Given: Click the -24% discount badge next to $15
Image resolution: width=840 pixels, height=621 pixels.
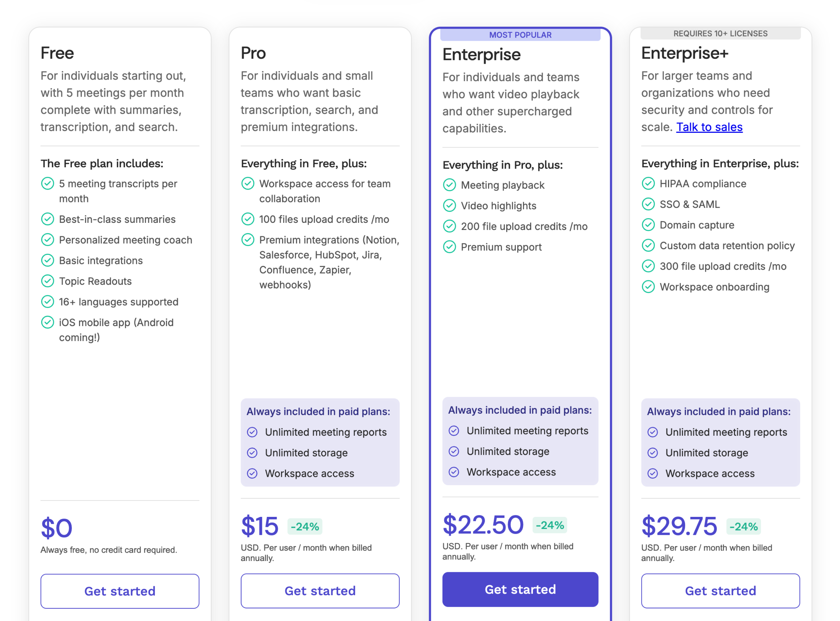Looking at the screenshot, I should (x=305, y=526).
